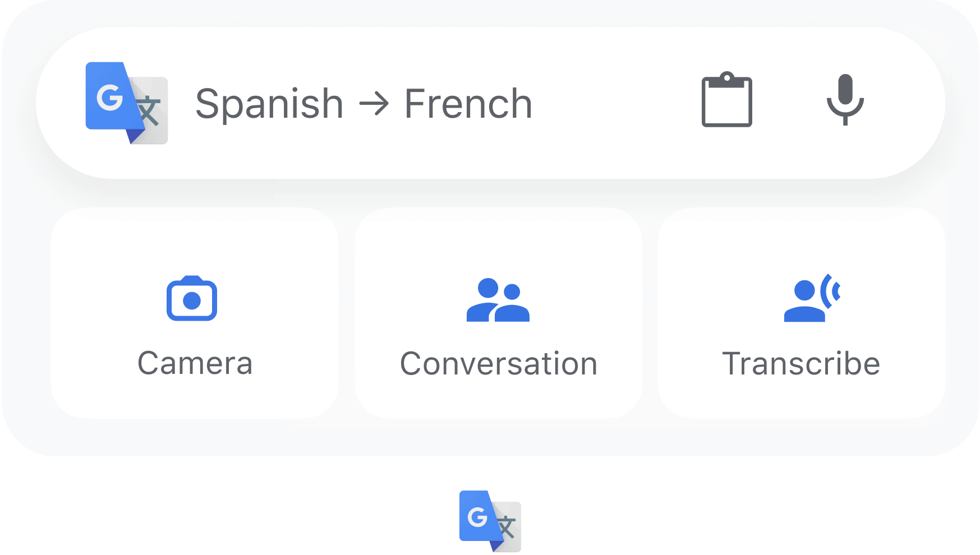
Task: Click the gray widget background below the cards
Action: (x=491, y=437)
